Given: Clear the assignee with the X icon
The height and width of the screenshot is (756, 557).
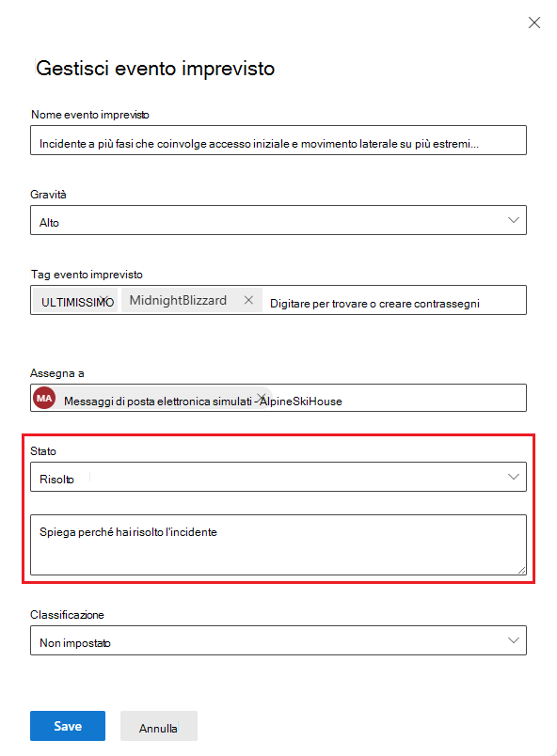Looking at the screenshot, I should click(x=262, y=396).
